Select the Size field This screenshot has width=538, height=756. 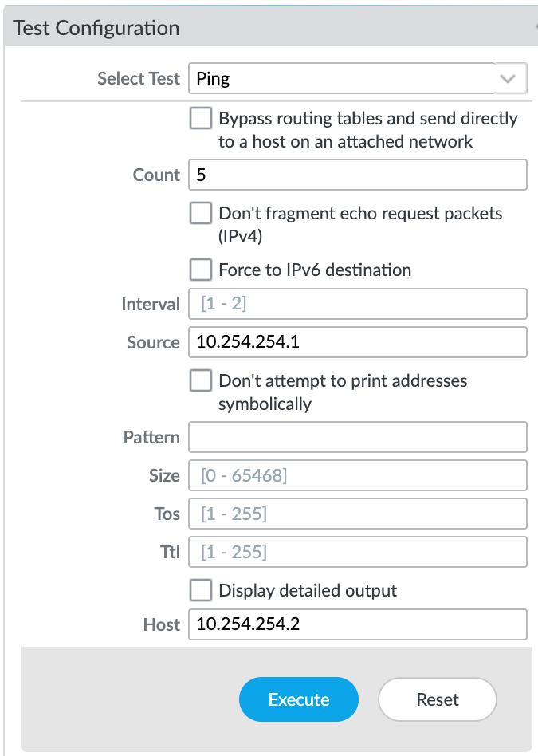click(357, 475)
